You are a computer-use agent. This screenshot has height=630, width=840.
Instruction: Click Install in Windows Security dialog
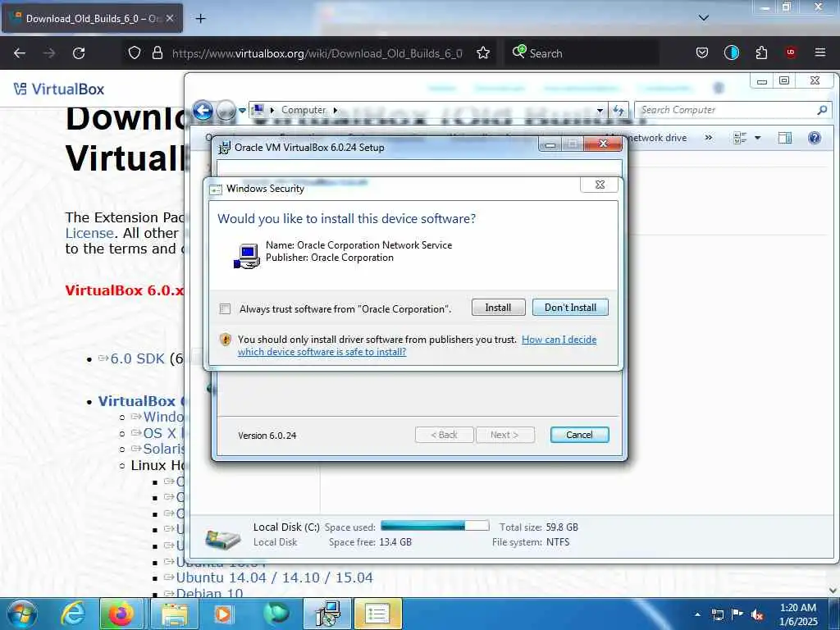pyautogui.click(x=498, y=308)
